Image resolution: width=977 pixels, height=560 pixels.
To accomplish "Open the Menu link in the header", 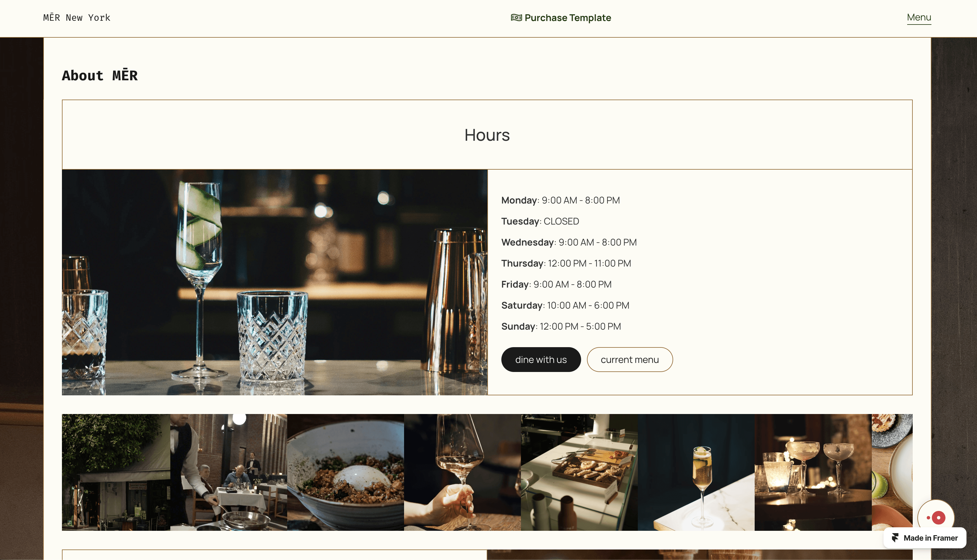I will click(919, 18).
